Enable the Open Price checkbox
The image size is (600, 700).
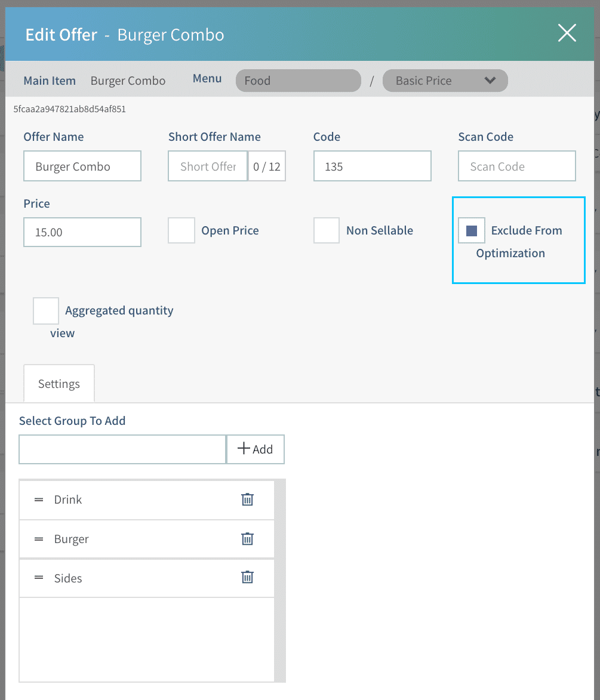[181, 230]
